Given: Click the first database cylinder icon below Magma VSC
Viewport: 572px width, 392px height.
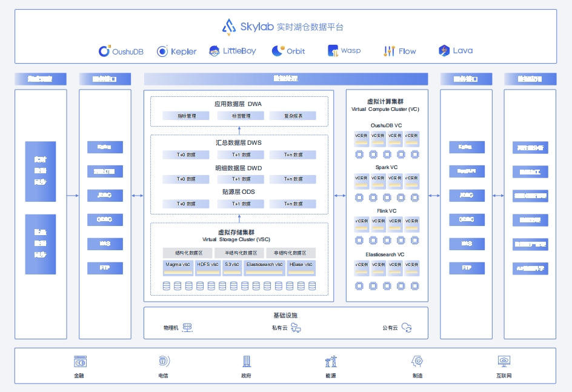Looking at the screenshot, I should pos(167,286).
